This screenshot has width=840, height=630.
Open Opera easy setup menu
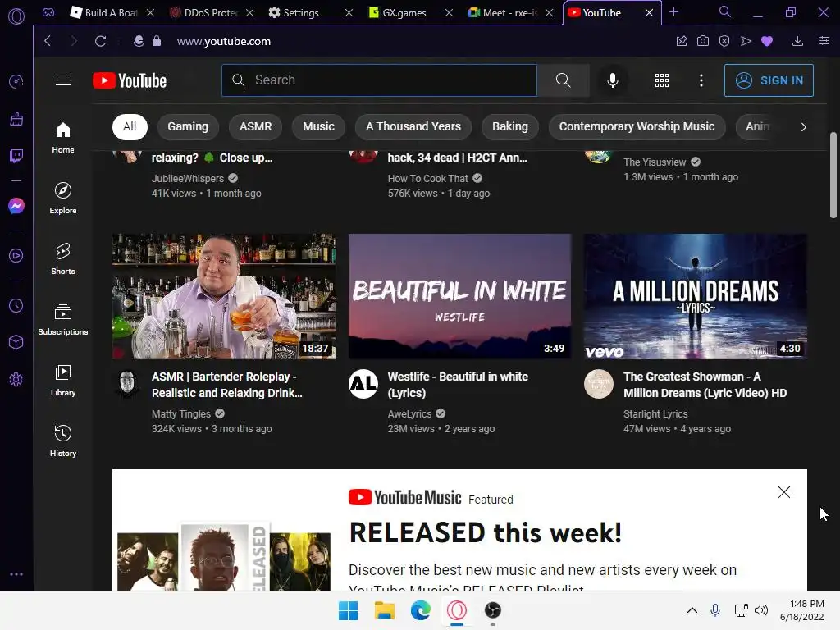point(824,41)
